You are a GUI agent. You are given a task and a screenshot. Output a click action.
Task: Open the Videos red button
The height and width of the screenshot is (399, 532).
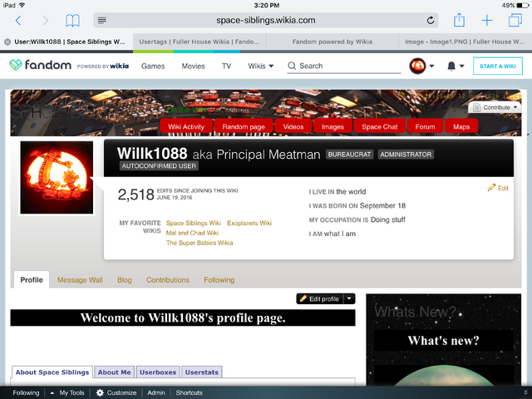(x=293, y=126)
